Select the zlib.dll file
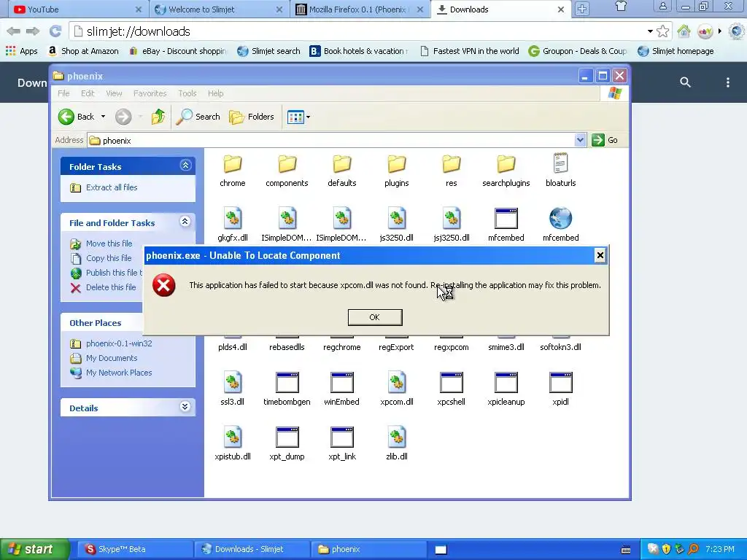Image resolution: width=747 pixels, height=560 pixels. pyautogui.click(x=396, y=444)
